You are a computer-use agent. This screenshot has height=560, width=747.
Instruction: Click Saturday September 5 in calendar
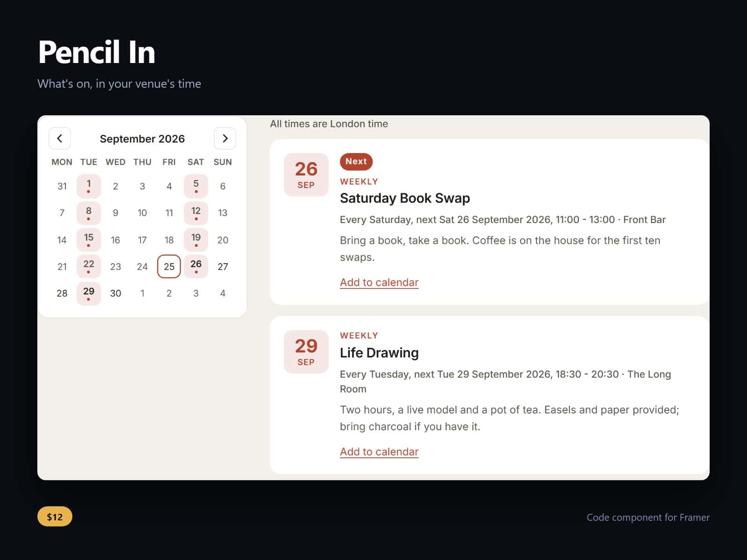click(x=196, y=186)
